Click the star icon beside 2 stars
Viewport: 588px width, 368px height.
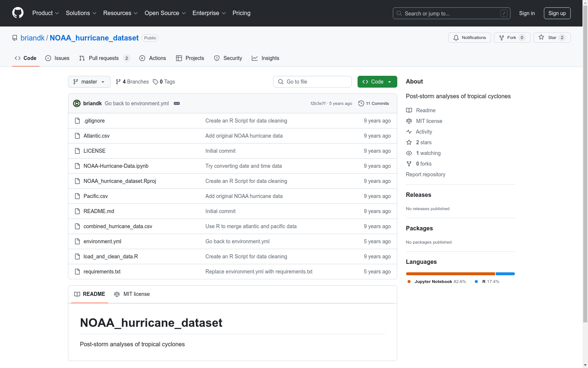tap(409, 142)
